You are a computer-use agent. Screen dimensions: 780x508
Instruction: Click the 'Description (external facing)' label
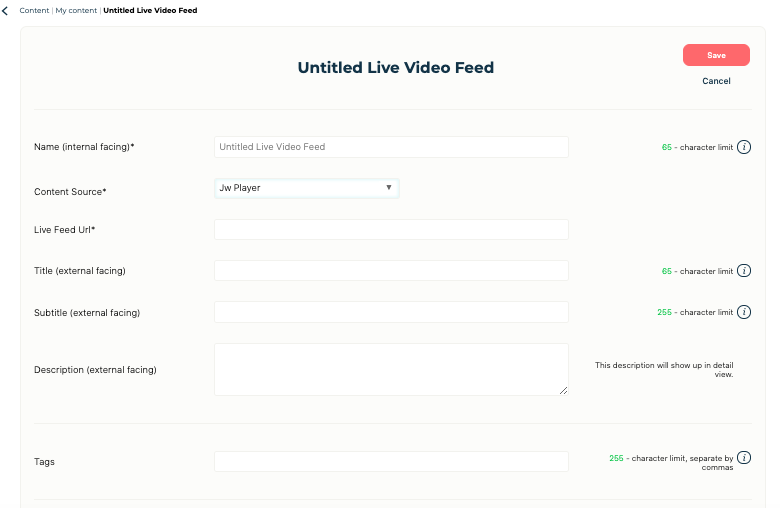click(x=95, y=370)
